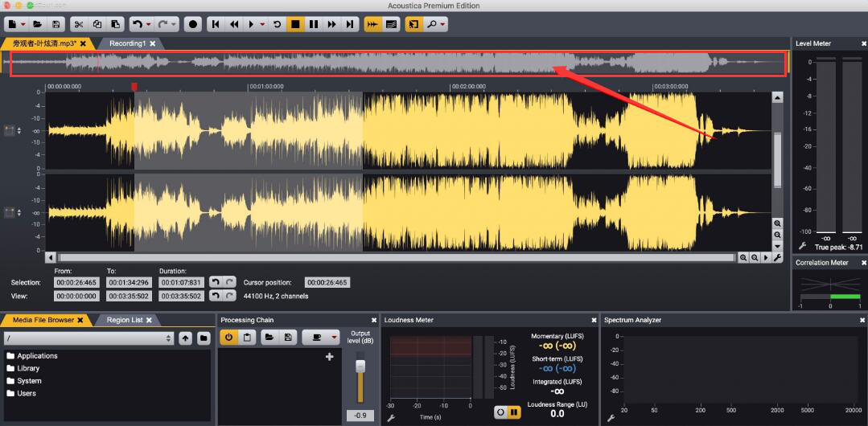Click the Paste clipboard icon in toolbar
868x426 pixels.
115,24
